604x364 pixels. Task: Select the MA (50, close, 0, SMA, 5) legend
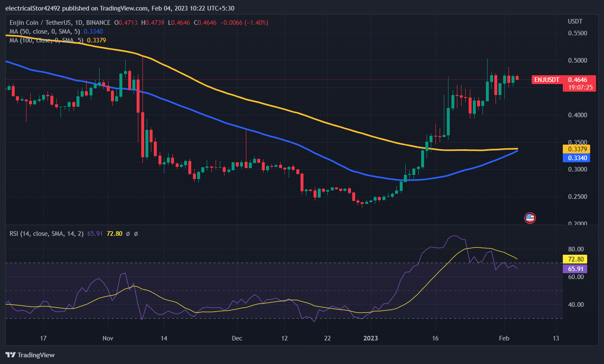pyautogui.click(x=45, y=32)
